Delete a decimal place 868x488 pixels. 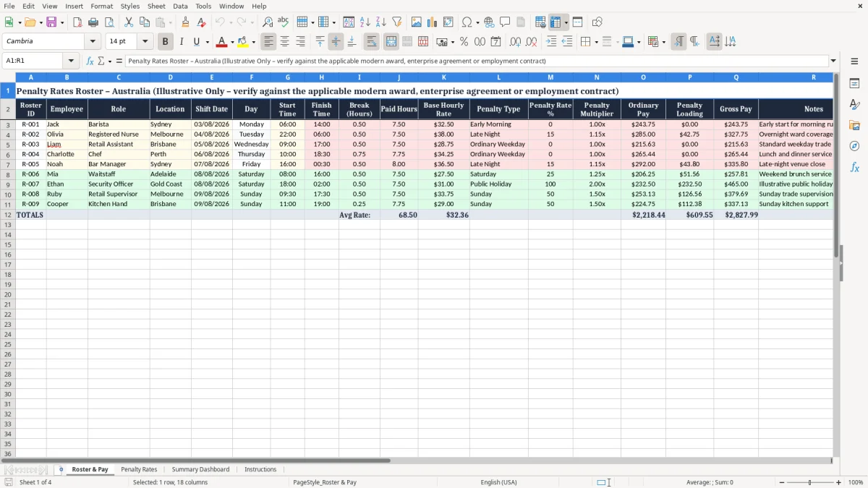pos(532,42)
